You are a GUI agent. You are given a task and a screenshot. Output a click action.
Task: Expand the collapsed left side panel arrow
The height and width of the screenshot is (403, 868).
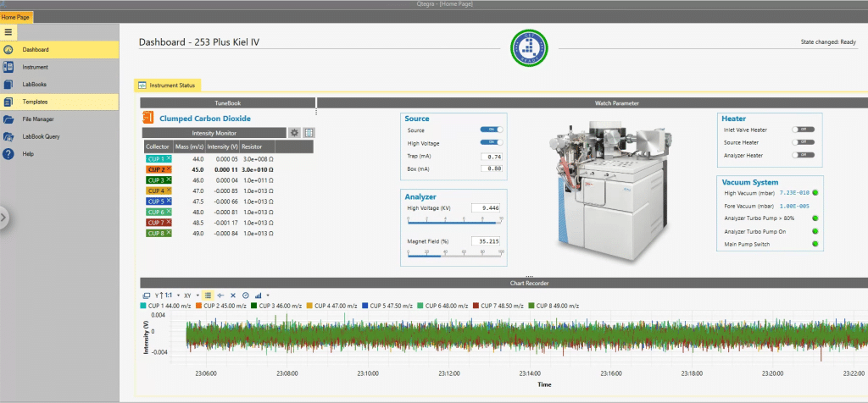[x=4, y=218]
